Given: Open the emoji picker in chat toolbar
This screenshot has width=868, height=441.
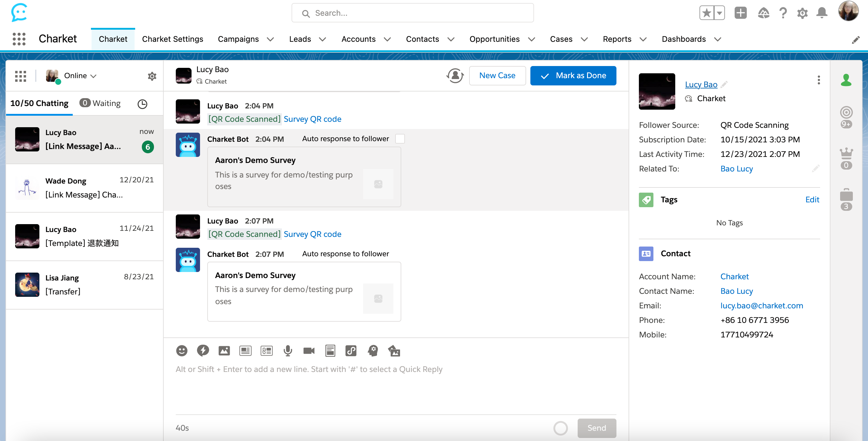Looking at the screenshot, I should (182, 351).
